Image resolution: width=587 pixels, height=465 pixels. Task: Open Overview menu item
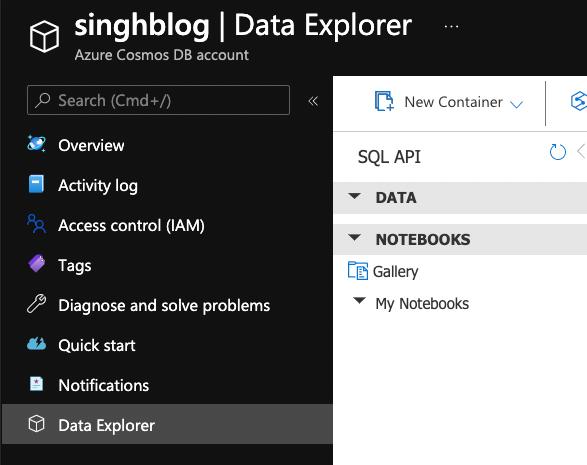coord(91,145)
